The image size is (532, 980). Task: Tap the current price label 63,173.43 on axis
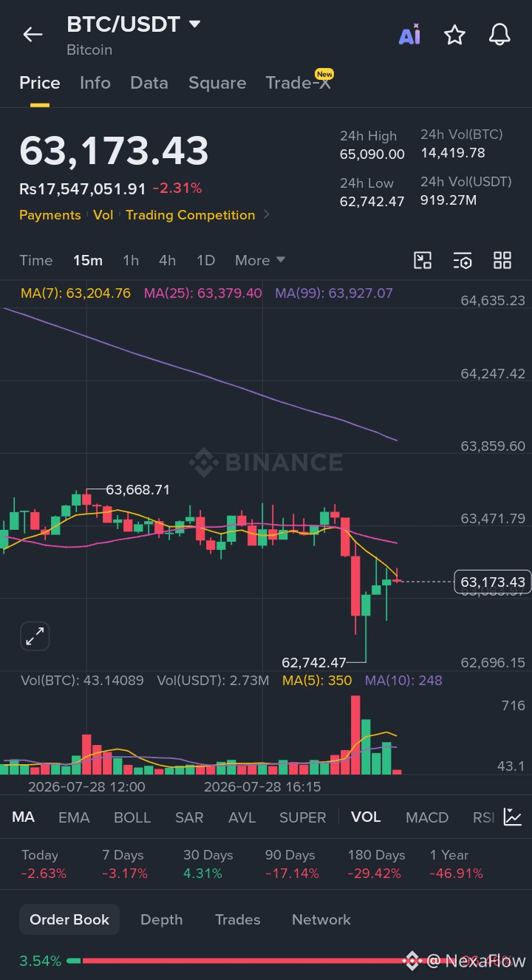(x=493, y=582)
